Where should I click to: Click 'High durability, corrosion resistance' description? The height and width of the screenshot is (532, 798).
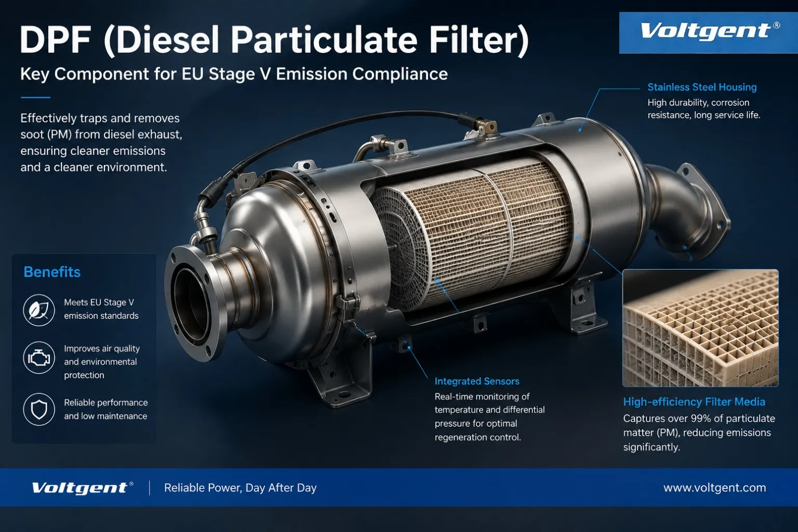pyautogui.click(x=704, y=109)
